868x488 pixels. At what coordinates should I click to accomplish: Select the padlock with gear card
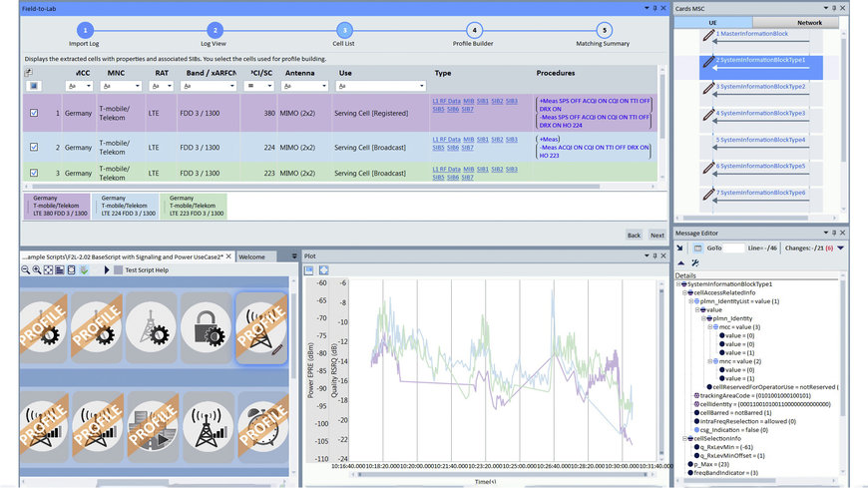[x=206, y=328]
